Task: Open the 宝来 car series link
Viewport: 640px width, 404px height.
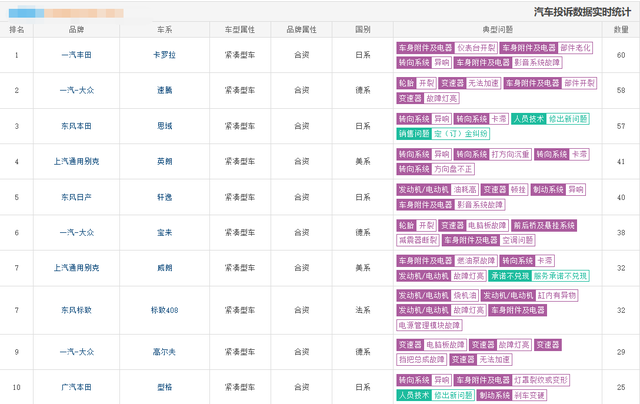Action: [x=164, y=233]
